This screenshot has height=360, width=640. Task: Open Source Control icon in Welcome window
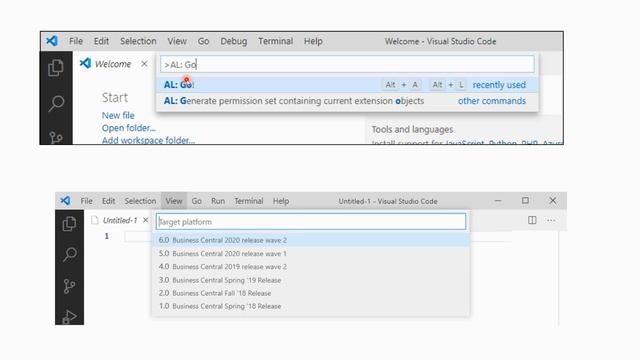click(56, 138)
